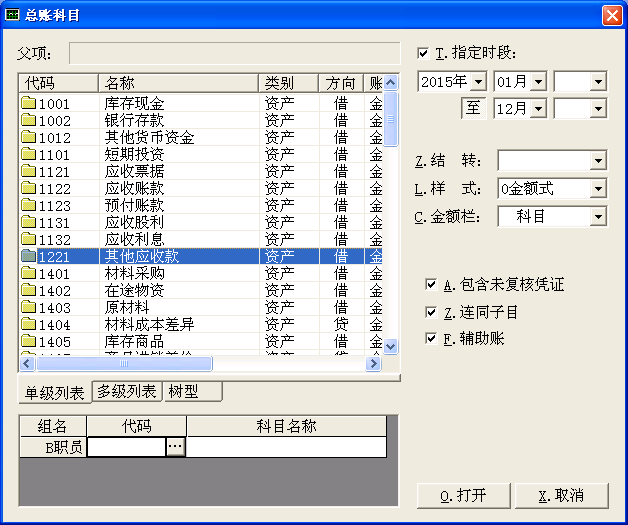628x525 pixels.
Task: Sort by the 方向 column header
Action: coord(341,83)
